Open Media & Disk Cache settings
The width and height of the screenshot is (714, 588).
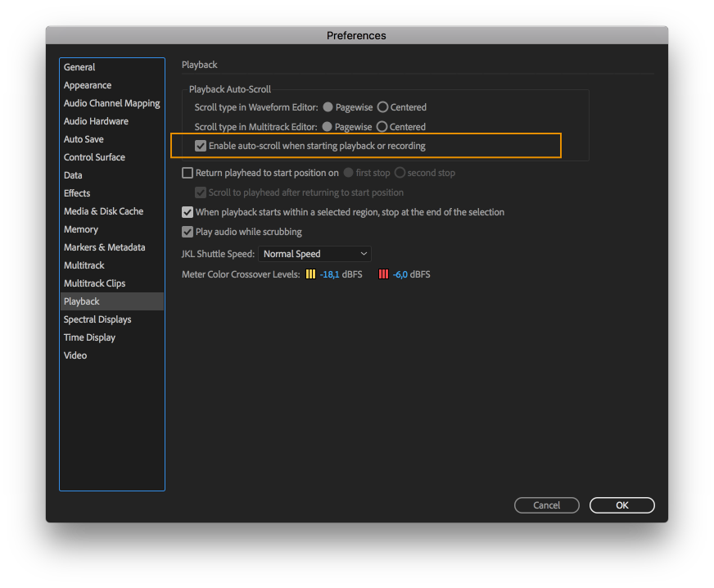coord(103,211)
